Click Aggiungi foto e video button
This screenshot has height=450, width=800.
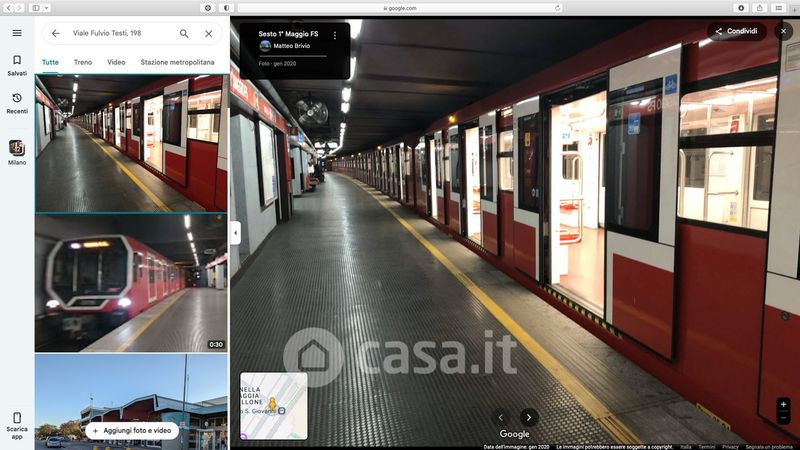pos(132,431)
